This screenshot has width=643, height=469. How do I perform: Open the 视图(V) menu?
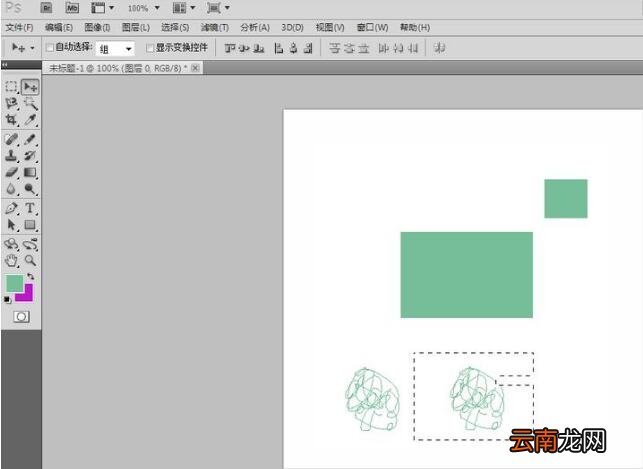coord(330,27)
